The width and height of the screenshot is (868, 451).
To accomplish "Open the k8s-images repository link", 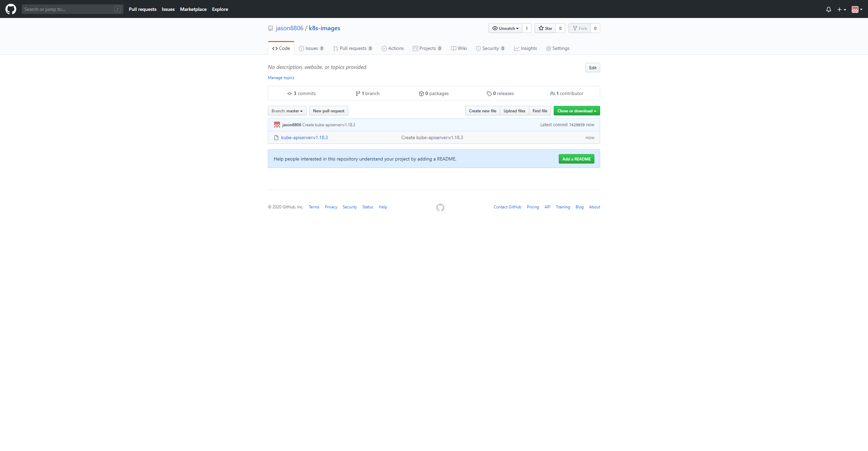I will [324, 28].
